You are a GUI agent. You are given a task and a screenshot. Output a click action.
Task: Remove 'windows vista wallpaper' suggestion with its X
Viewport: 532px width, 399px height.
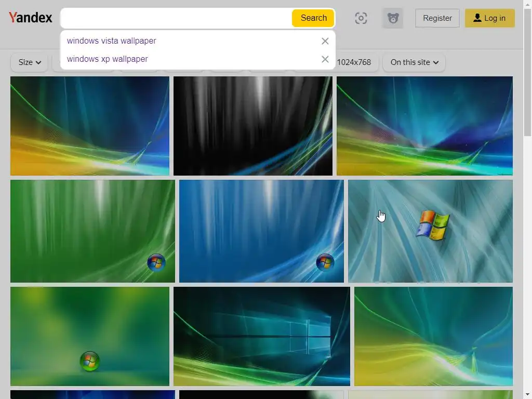coord(325,41)
